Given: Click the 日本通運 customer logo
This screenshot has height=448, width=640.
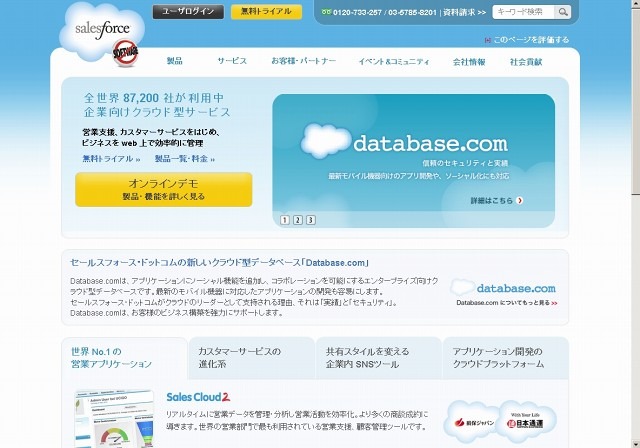Looking at the screenshot, I should click(x=525, y=422).
